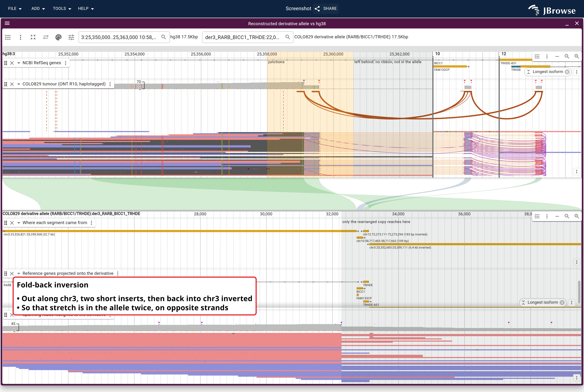The image size is (584, 392).
Task: Select the chr10:58,717,463-58,717,662 (199 bp) label
Action: coord(383,241)
